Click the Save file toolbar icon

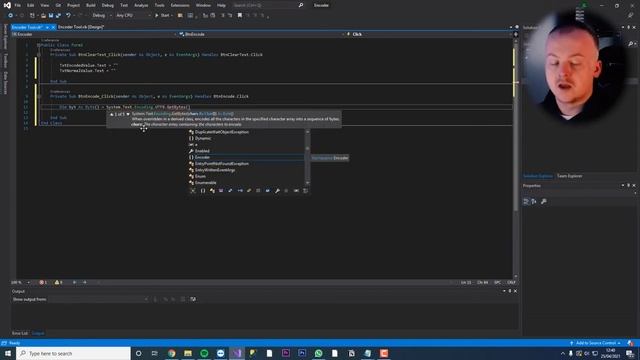(51, 16)
